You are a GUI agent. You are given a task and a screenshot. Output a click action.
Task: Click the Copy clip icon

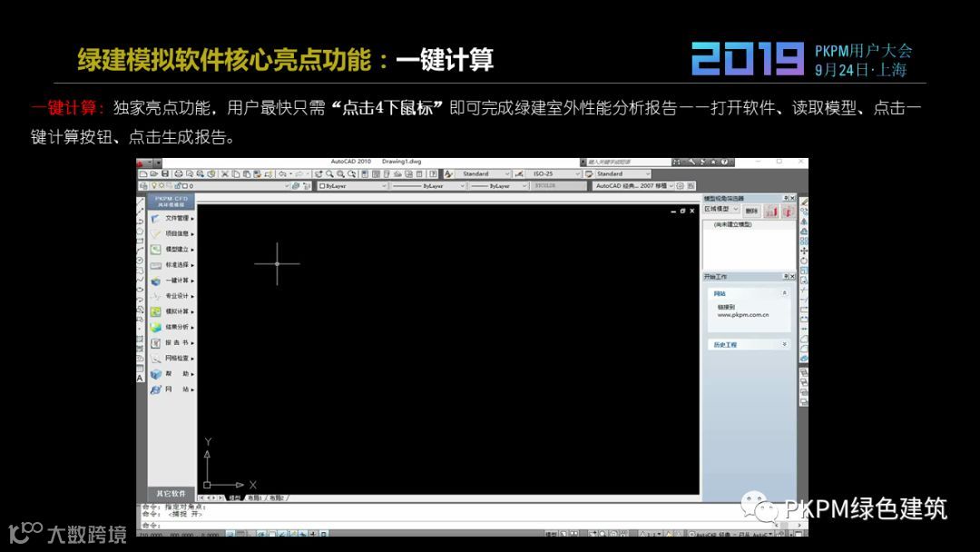236,173
